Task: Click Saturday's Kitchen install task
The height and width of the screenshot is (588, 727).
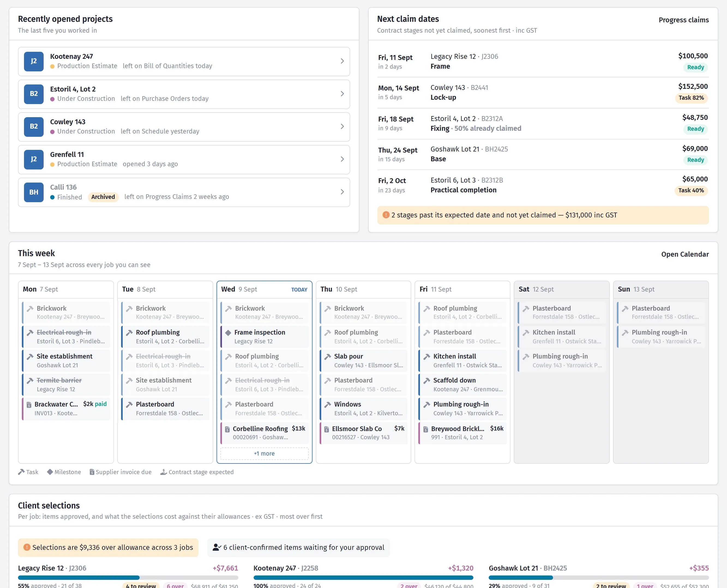Action: click(x=561, y=337)
